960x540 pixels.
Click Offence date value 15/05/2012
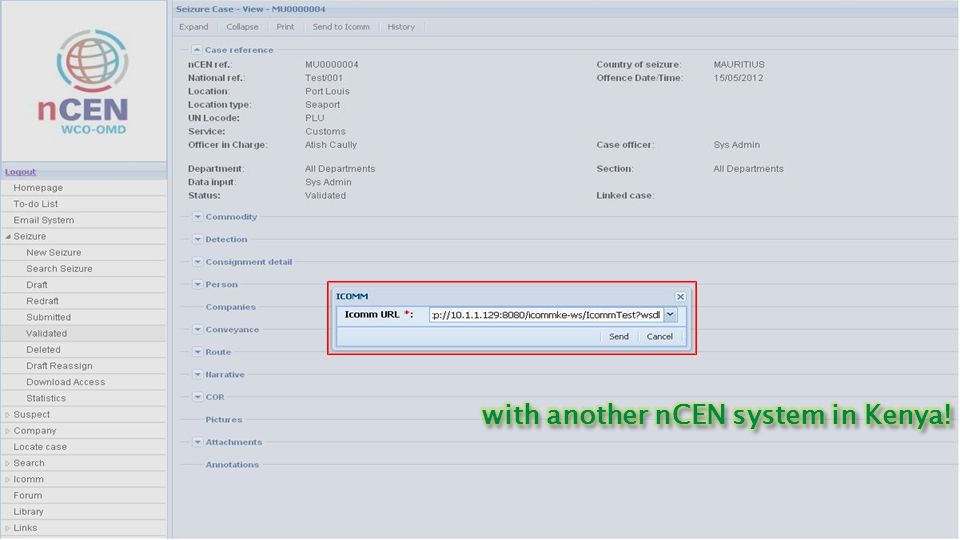[x=738, y=78]
